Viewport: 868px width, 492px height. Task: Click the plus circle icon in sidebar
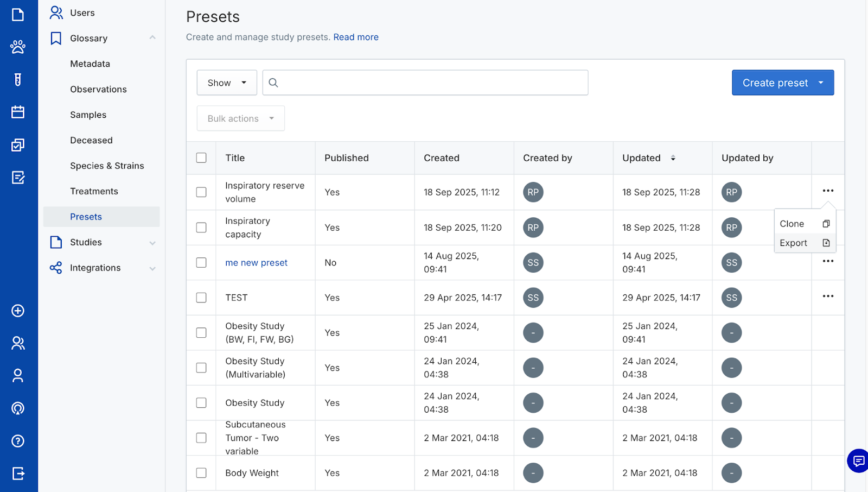[18, 311]
